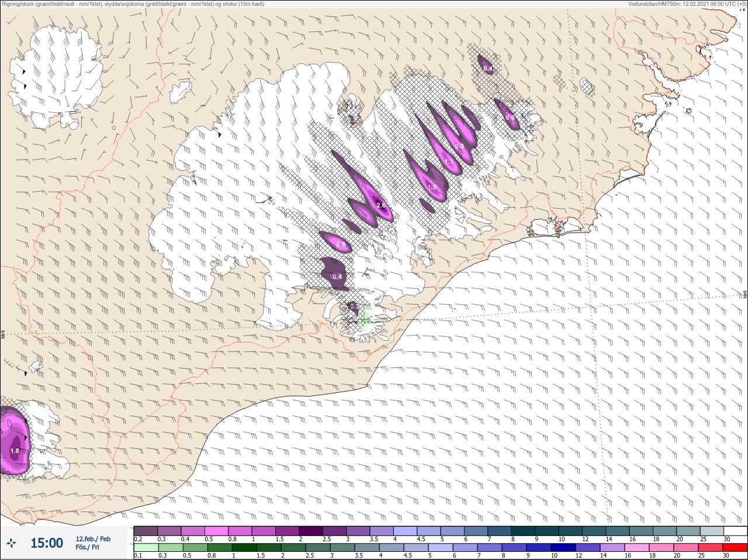
Task: Select top-row swatch between 0.2 and 0.3
Action: pyautogui.click(x=146, y=531)
